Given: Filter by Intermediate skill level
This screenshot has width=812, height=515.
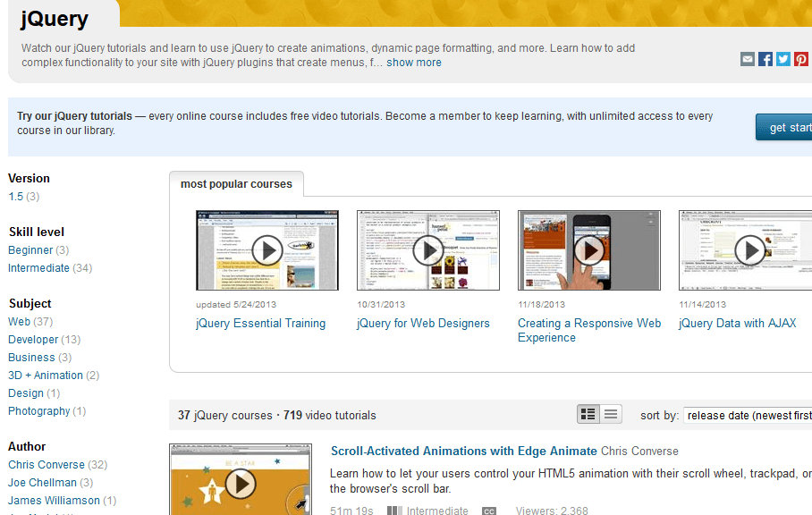Looking at the screenshot, I should pyautogui.click(x=38, y=268).
